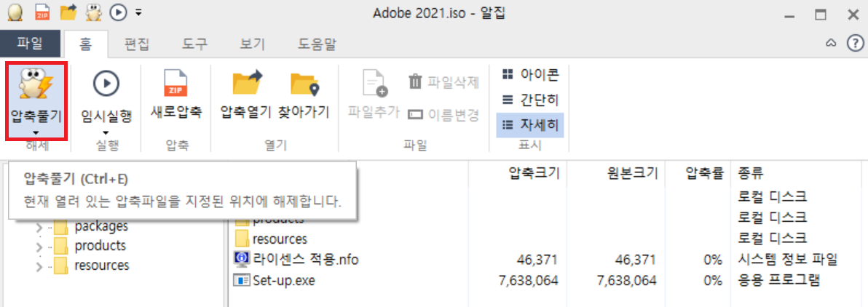Select resources folder in tree panel
Viewport: 868px width, 307px height.
(x=92, y=266)
